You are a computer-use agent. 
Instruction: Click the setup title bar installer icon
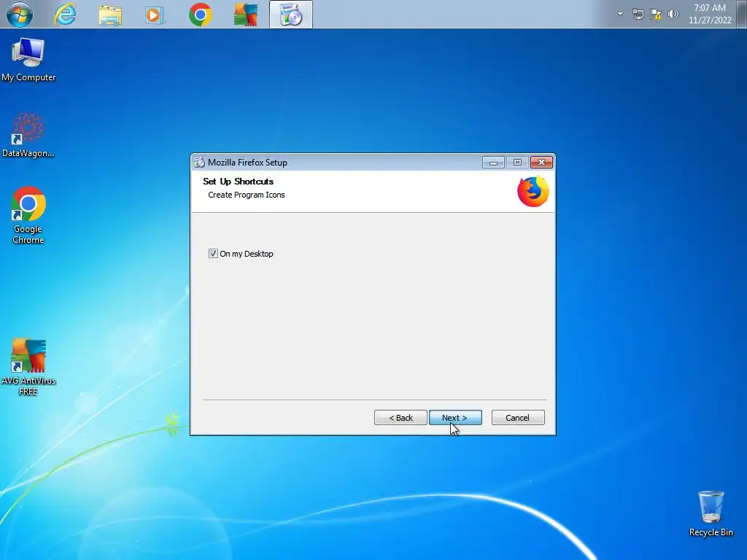click(x=199, y=163)
